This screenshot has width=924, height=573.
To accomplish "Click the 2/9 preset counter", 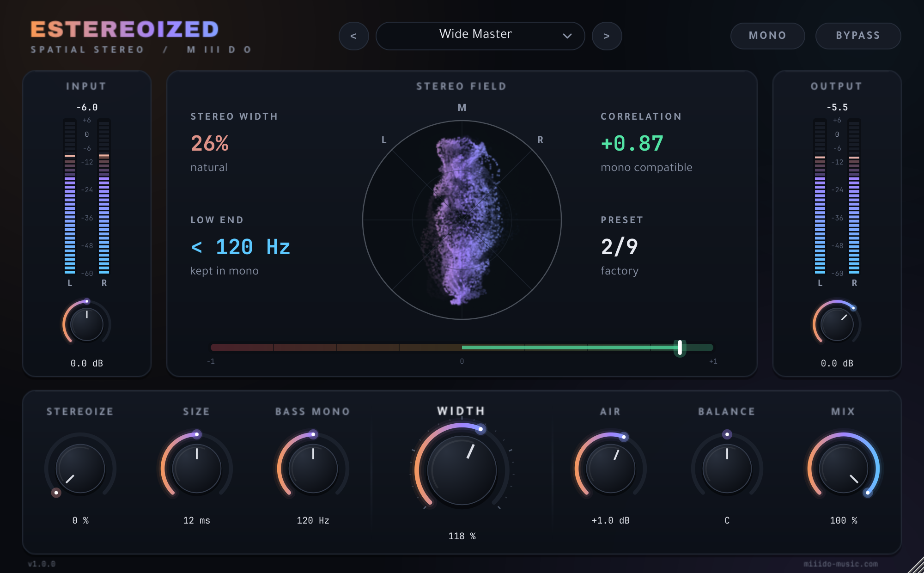I will pos(620,247).
